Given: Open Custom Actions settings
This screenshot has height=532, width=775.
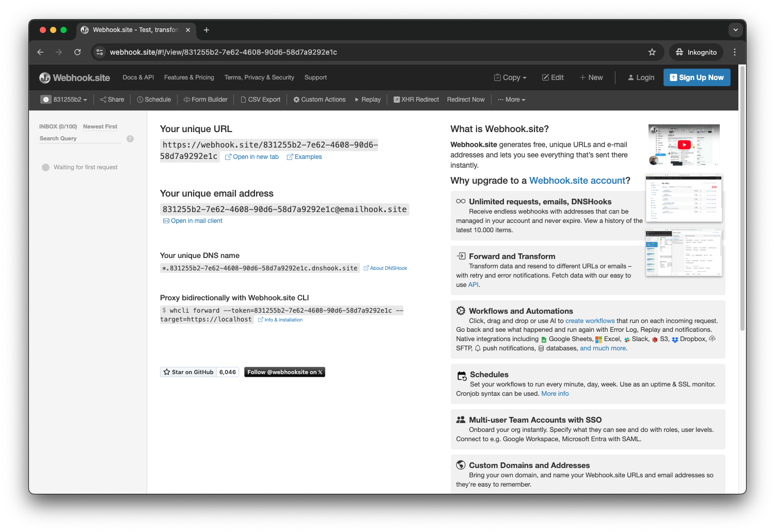Looking at the screenshot, I should [319, 99].
